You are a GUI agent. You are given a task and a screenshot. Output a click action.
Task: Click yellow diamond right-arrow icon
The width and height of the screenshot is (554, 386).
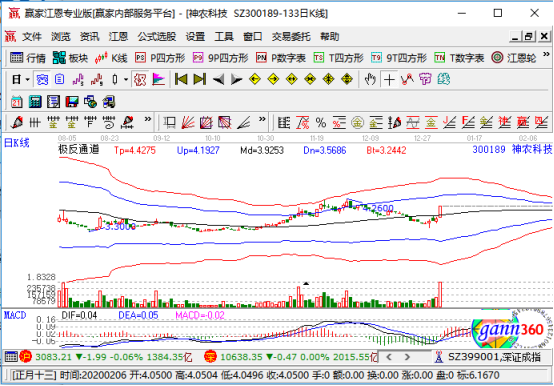point(273,79)
